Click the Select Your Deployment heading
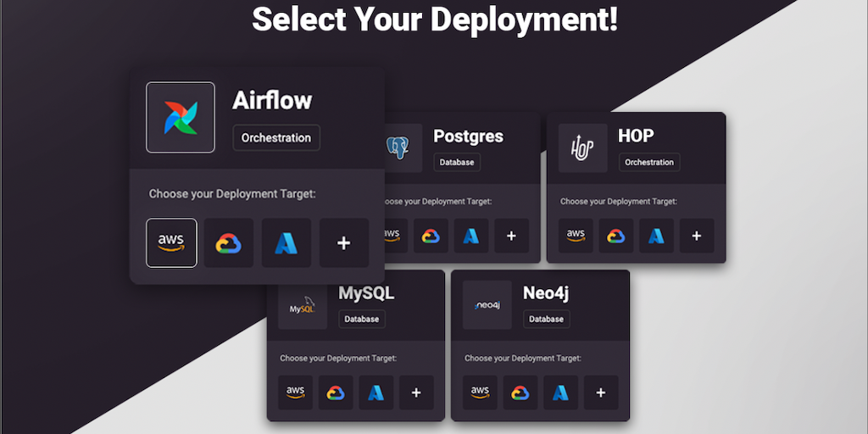868x434 pixels. pos(435,20)
